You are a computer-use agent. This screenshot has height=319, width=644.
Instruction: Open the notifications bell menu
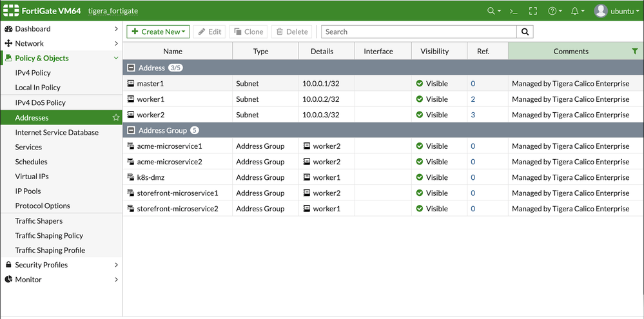(576, 11)
